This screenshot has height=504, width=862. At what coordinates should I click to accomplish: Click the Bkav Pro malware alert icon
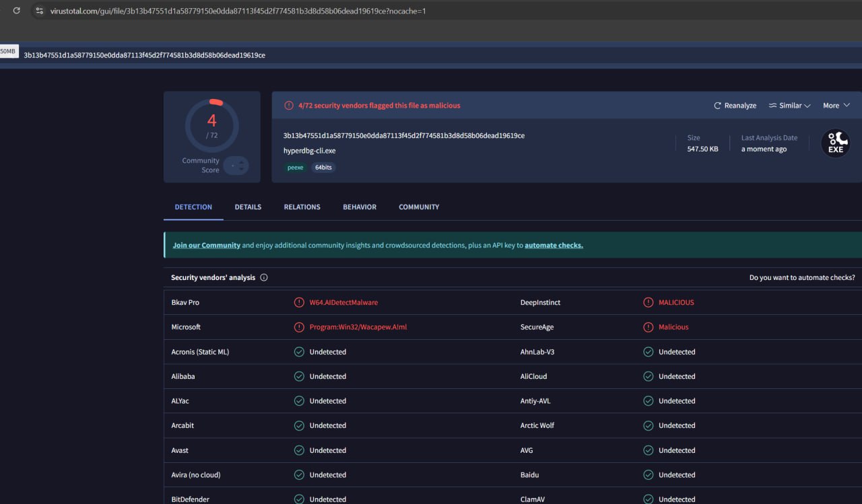click(x=299, y=303)
